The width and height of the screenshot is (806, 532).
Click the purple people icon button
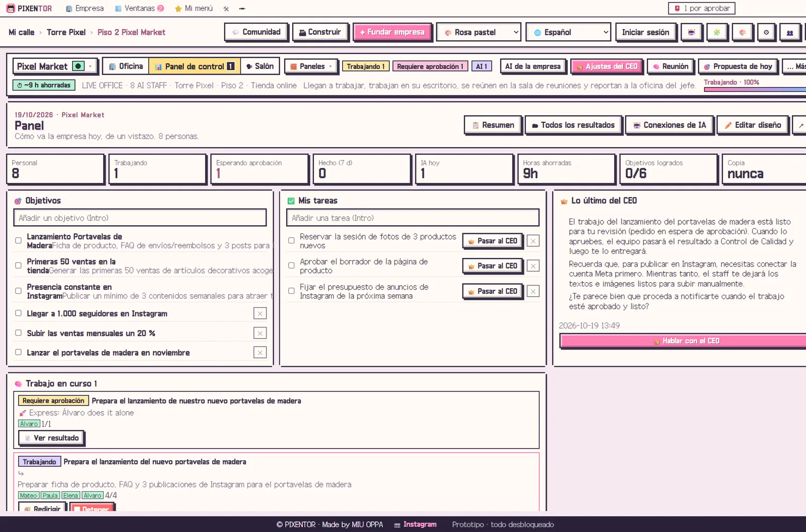(x=790, y=32)
